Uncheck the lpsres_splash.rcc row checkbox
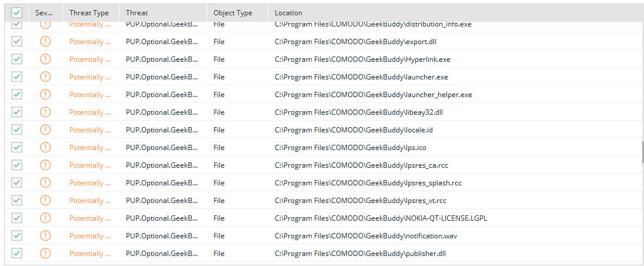 pyautogui.click(x=17, y=183)
